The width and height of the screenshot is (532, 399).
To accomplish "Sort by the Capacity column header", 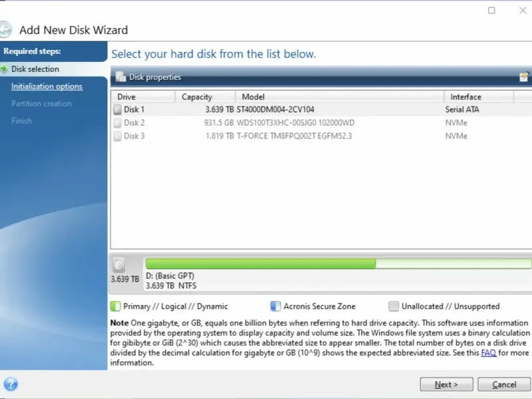I will 205,96.
